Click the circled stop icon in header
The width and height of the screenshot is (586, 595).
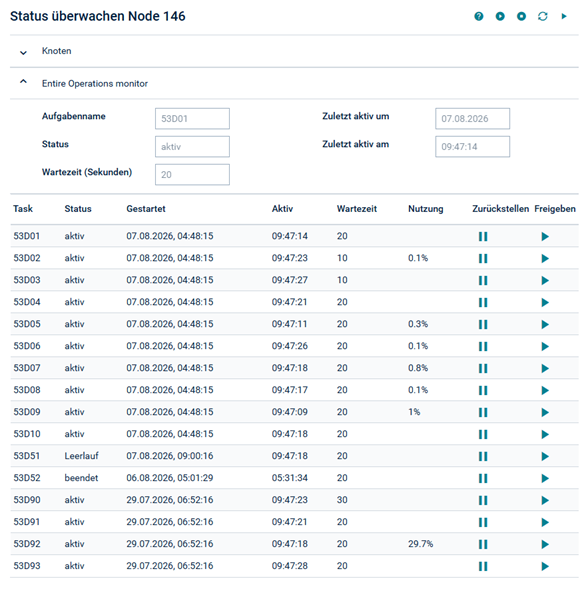521,16
